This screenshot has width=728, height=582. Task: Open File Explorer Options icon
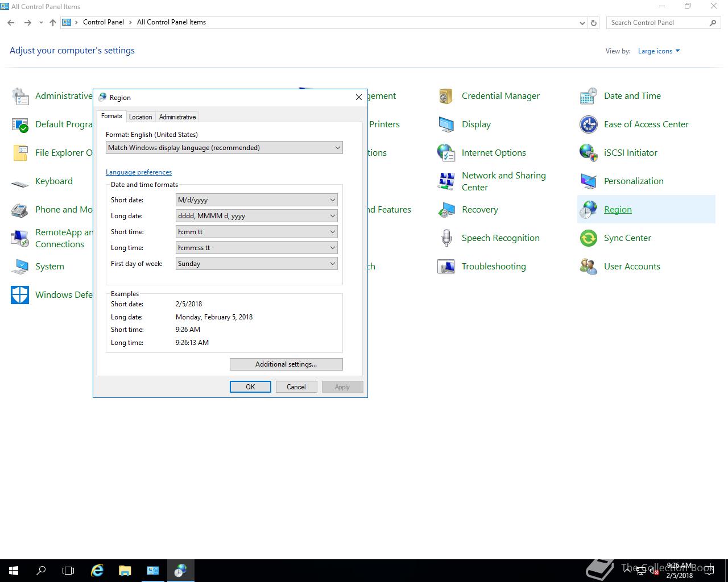pyautogui.click(x=20, y=153)
